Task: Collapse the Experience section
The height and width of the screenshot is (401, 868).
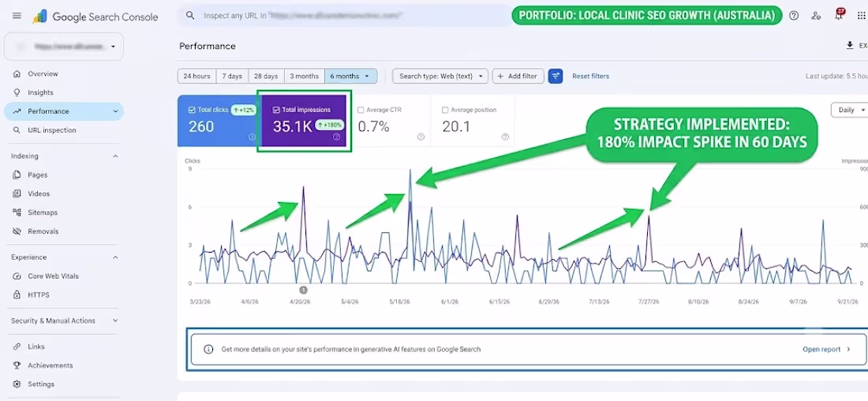Action: [115, 257]
